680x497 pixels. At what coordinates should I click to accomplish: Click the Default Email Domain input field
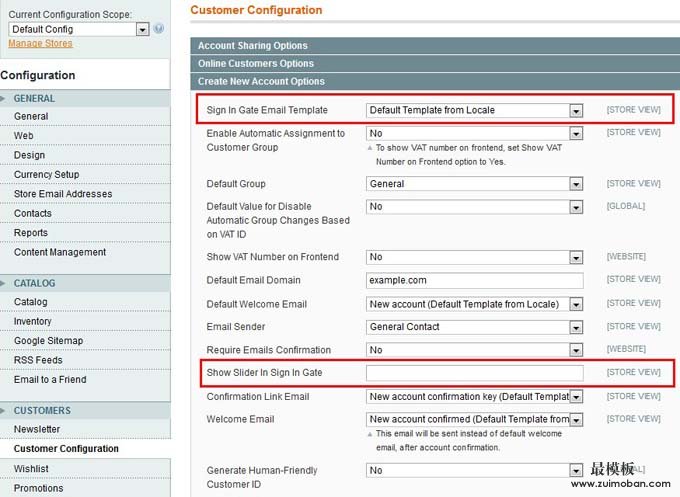(474, 280)
